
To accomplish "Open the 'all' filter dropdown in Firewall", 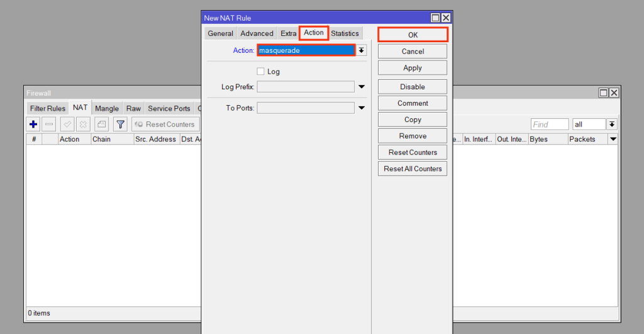I will click(612, 125).
